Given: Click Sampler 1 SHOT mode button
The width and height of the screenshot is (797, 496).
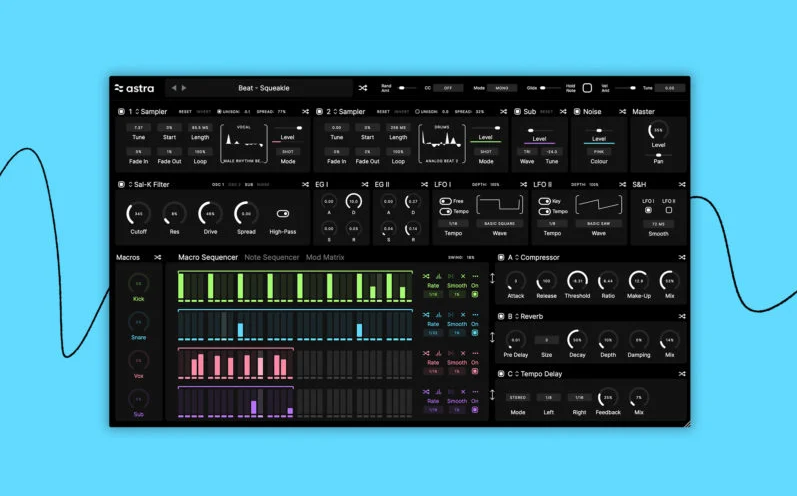Looking at the screenshot, I should 288,151.
